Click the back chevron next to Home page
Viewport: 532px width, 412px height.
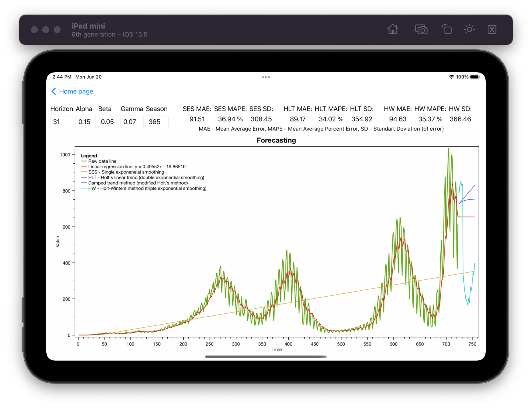coord(53,91)
